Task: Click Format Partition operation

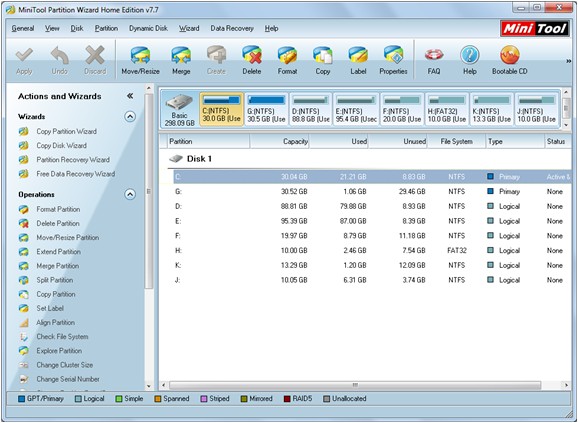Action: pyautogui.click(x=58, y=209)
